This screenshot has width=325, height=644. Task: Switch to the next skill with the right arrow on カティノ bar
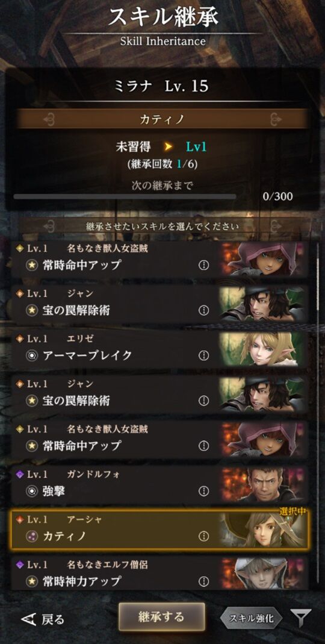pos(276,119)
